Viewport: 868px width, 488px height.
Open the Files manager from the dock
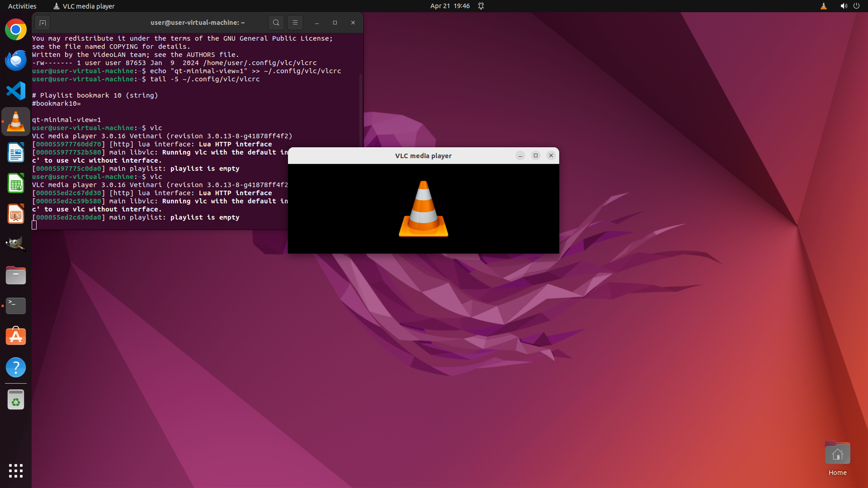[x=16, y=275]
